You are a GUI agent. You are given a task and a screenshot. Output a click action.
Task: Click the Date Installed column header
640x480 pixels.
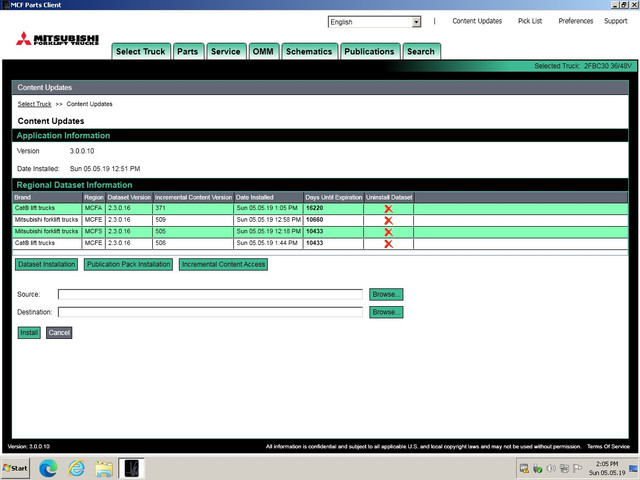click(x=269, y=198)
